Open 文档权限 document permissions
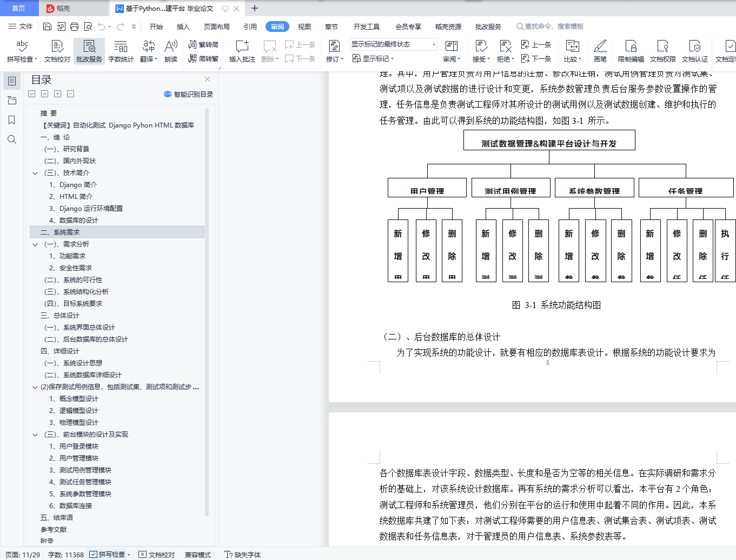 663,51
